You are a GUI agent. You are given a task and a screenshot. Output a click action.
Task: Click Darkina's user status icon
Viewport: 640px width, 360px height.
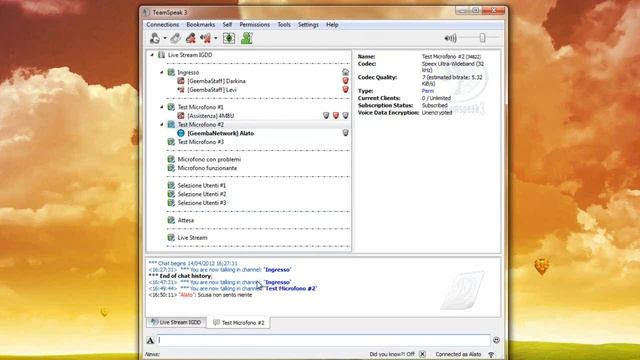click(181, 81)
